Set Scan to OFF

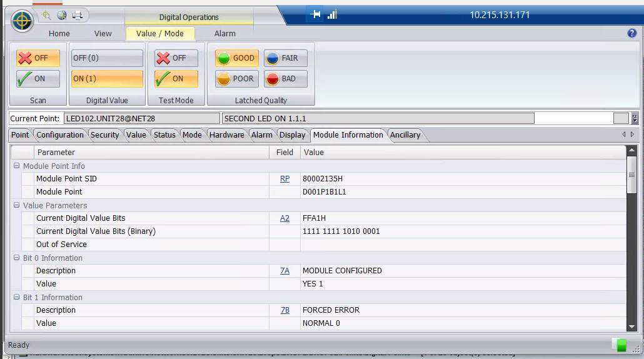coord(38,58)
